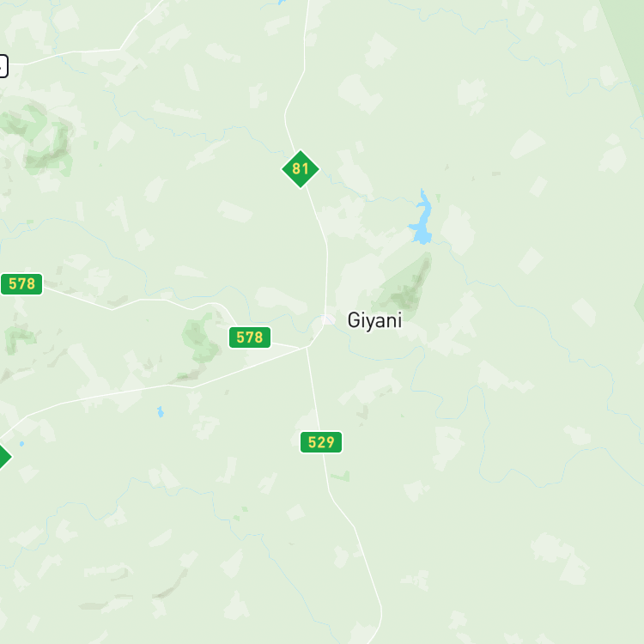Click the partial white road shield at upper left
Screen dimensions: 644x644
[3, 66]
